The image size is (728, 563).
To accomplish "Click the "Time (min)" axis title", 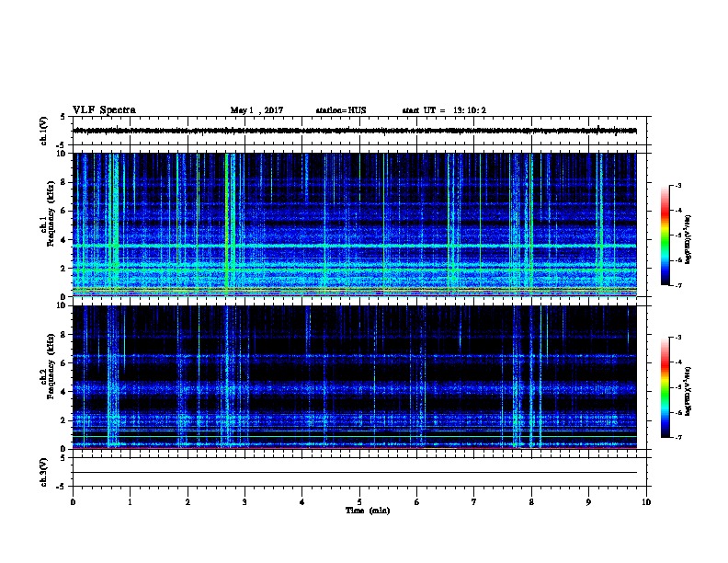I will tap(368, 511).
